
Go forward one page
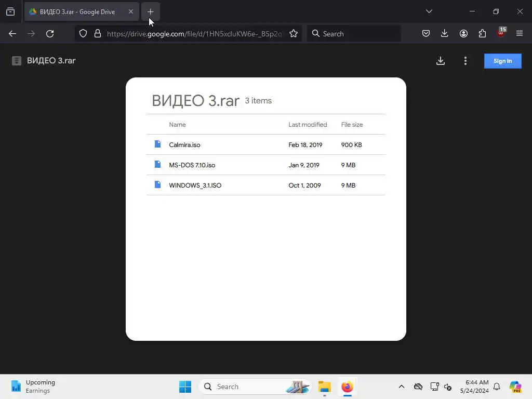point(31,34)
